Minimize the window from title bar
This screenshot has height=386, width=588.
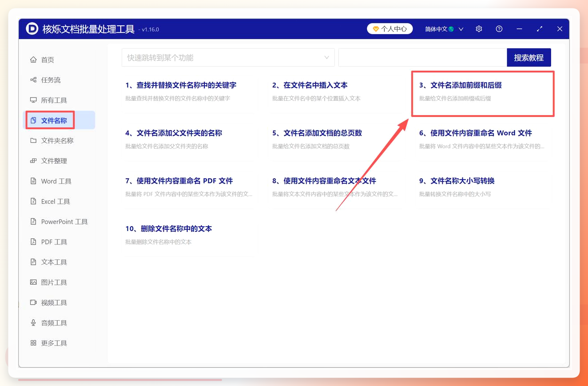pyautogui.click(x=519, y=29)
